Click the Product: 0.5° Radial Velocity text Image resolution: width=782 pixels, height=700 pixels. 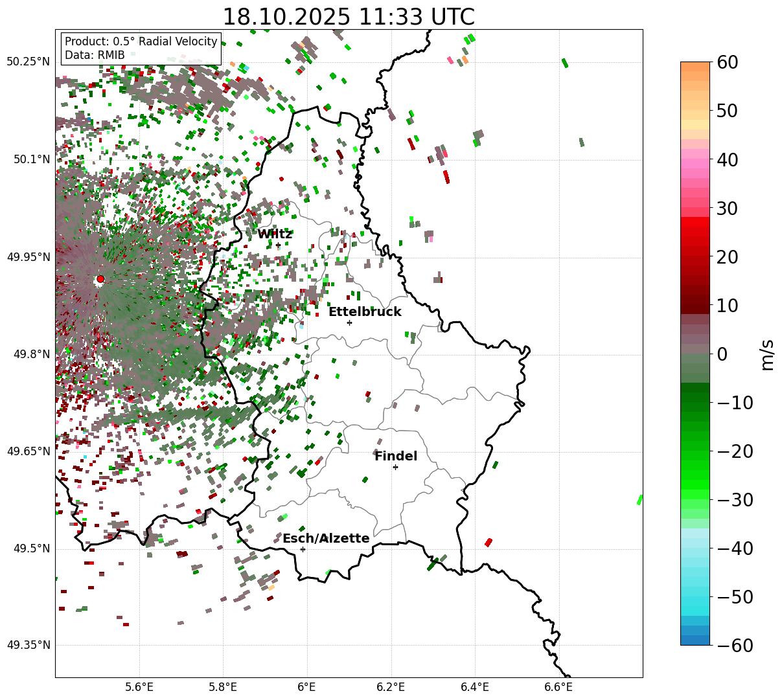(141, 41)
